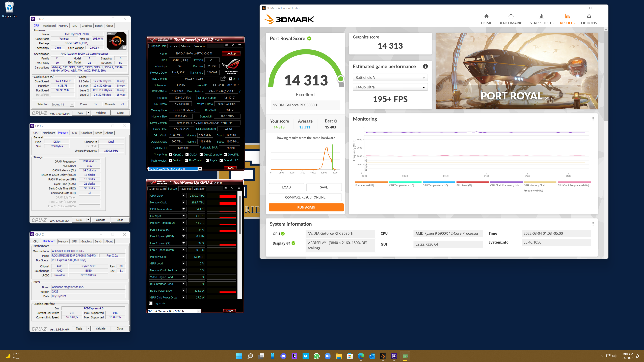Switch to the Bench tab in top CPU-Z window
The image size is (644, 362).
[x=99, y=26]
